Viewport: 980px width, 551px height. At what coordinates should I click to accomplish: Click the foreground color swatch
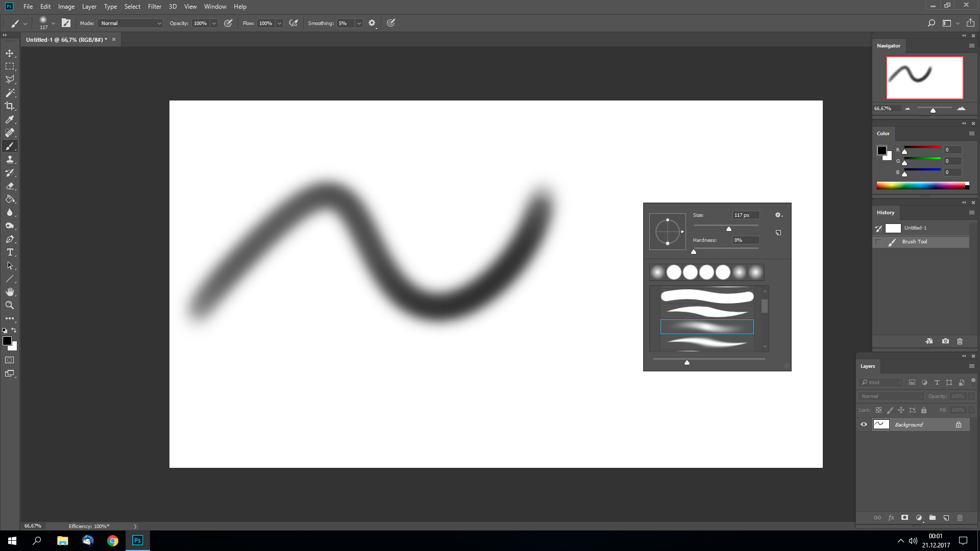pyautogui.click(x=7, y=341)
